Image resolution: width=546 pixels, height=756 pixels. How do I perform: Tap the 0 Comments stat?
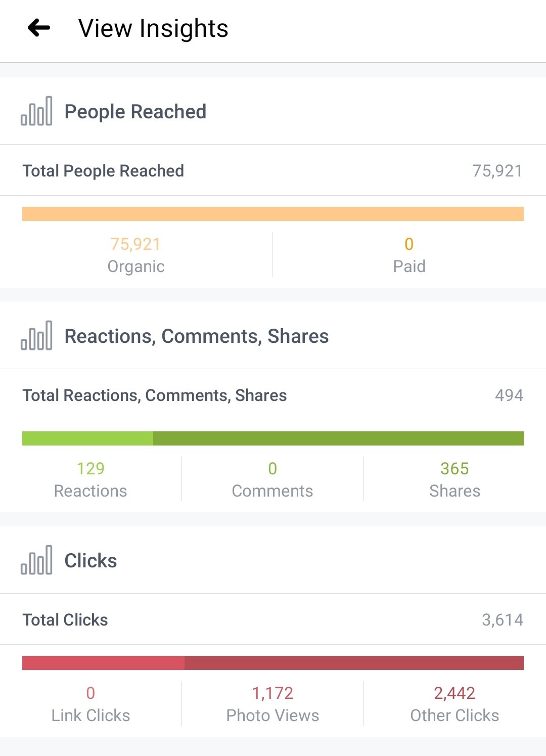pyautogui.click(x=272, y=479)
